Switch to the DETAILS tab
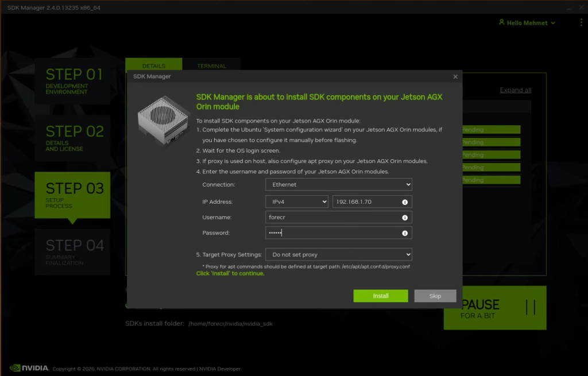Image resolution: width=588 pixels, height=376 pixels. point(153,65)
